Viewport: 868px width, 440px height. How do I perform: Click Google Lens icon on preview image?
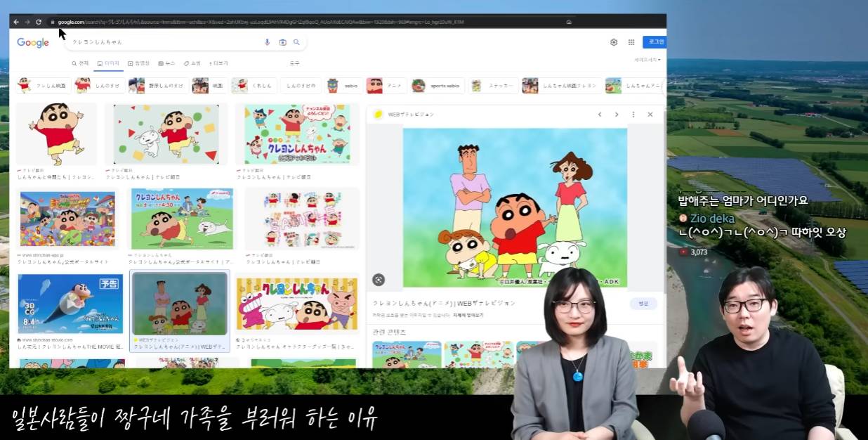click(x=379, y=280)
